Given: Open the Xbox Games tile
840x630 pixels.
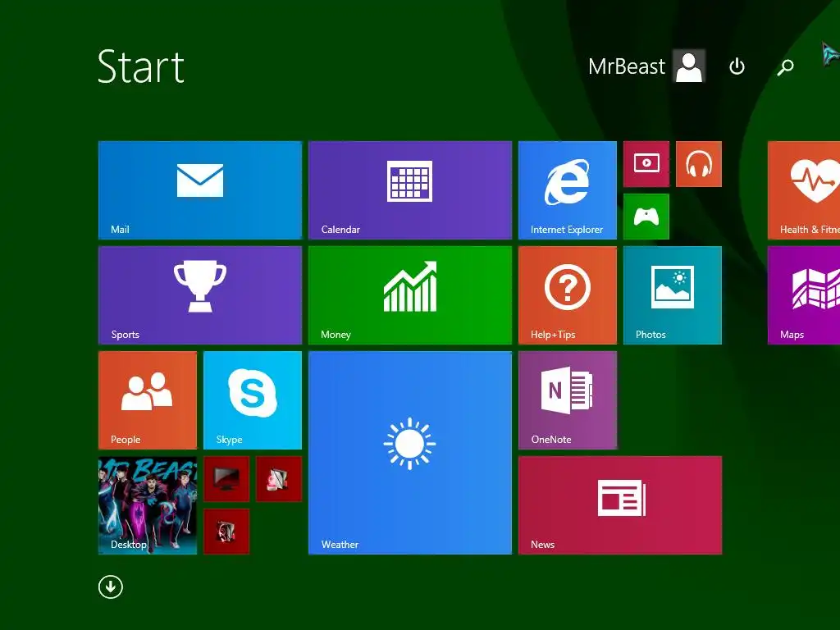Looking at the screenshot, I should click(x=646, y=217).
